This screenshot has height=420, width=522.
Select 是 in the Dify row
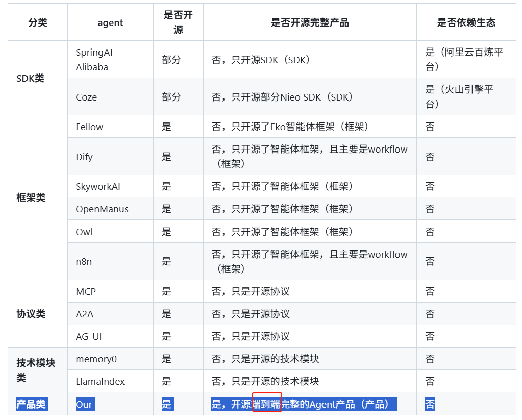pyautogui.click(x=166, y=157)
